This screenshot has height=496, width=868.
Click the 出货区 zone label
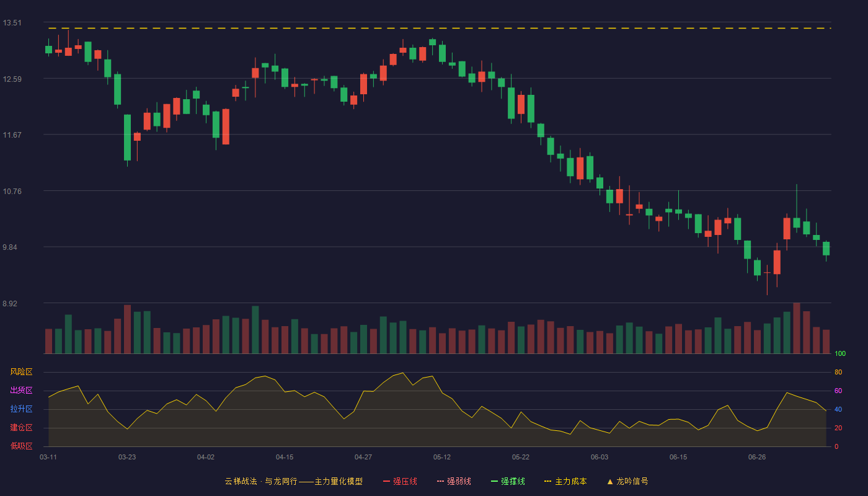coord(21,391)
